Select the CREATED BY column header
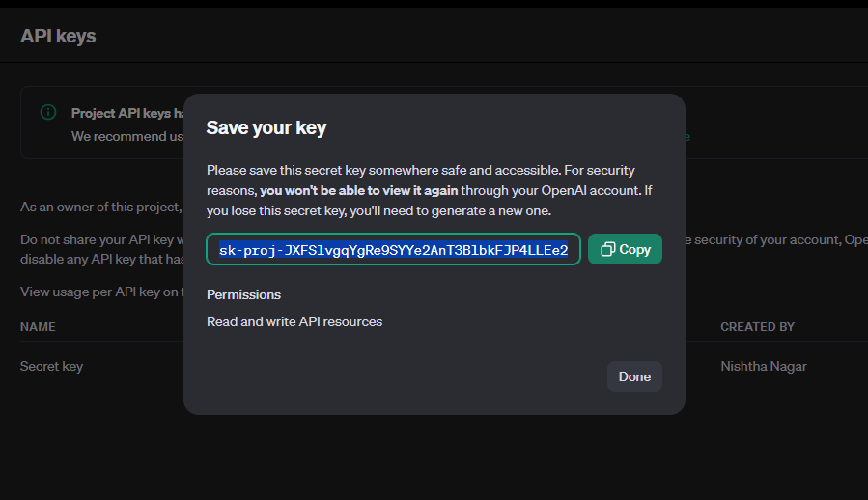868x500 pixels. pyautogui.click(x=757, y=326)
